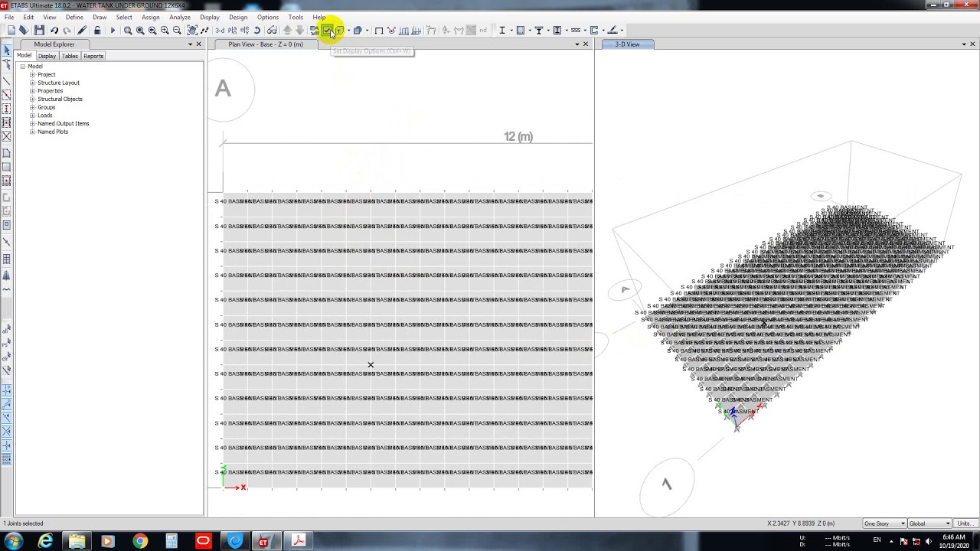Expand the Project tree node
This screenshot has width=980, height=551.
(32, 75)
